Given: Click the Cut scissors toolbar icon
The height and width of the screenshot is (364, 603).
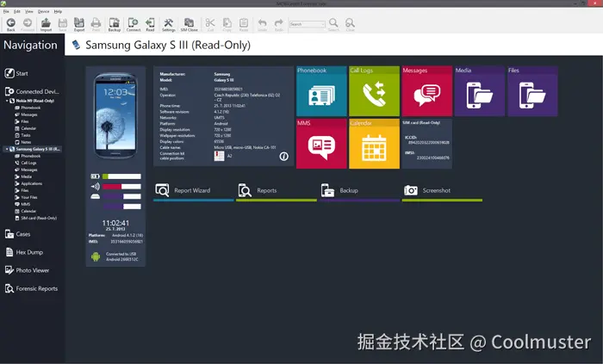Looking at the screenshot, I should pyautogui.click(x=210, y=25).
